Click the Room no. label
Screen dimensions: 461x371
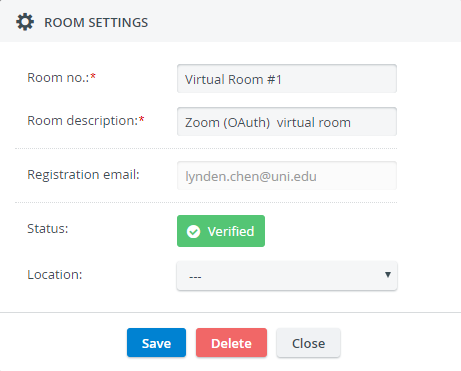click(x=58, y=77)
